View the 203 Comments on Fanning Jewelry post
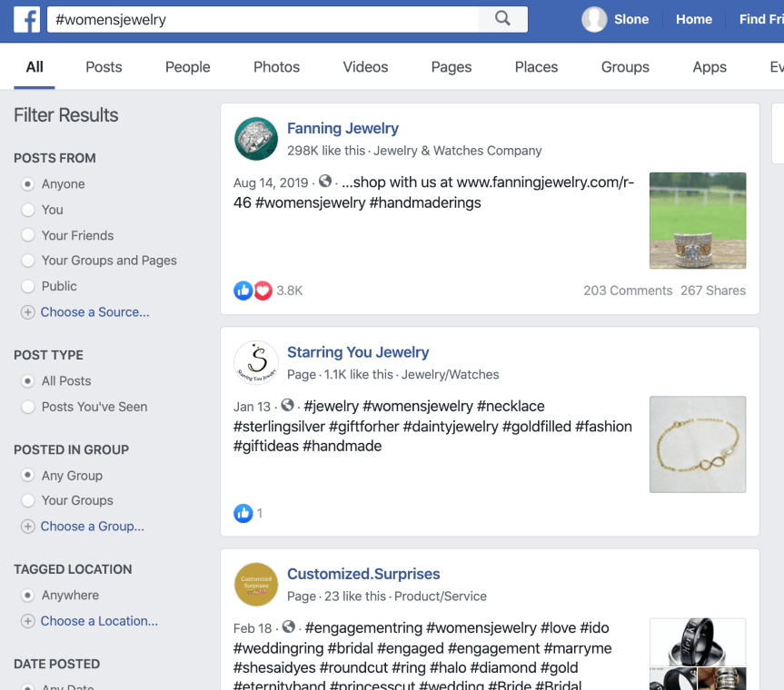The image size is (784, 690). coord(627,291)
